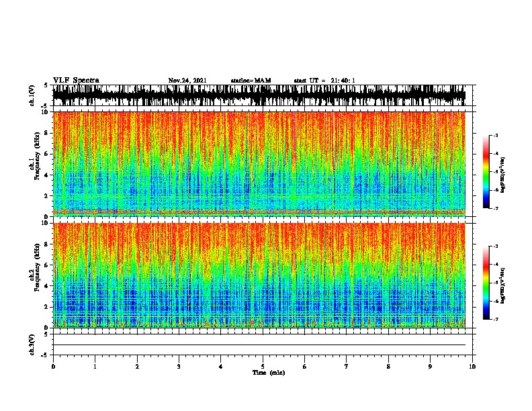
Task: Click the ch.2 colorbar's log(PSD) label
Action: point(502,285)
